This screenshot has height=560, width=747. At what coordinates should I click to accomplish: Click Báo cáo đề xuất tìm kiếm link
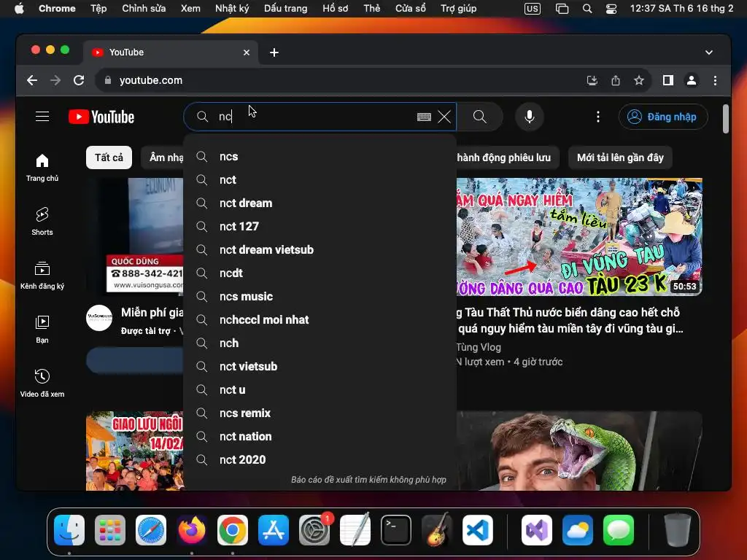click(368, 480)
